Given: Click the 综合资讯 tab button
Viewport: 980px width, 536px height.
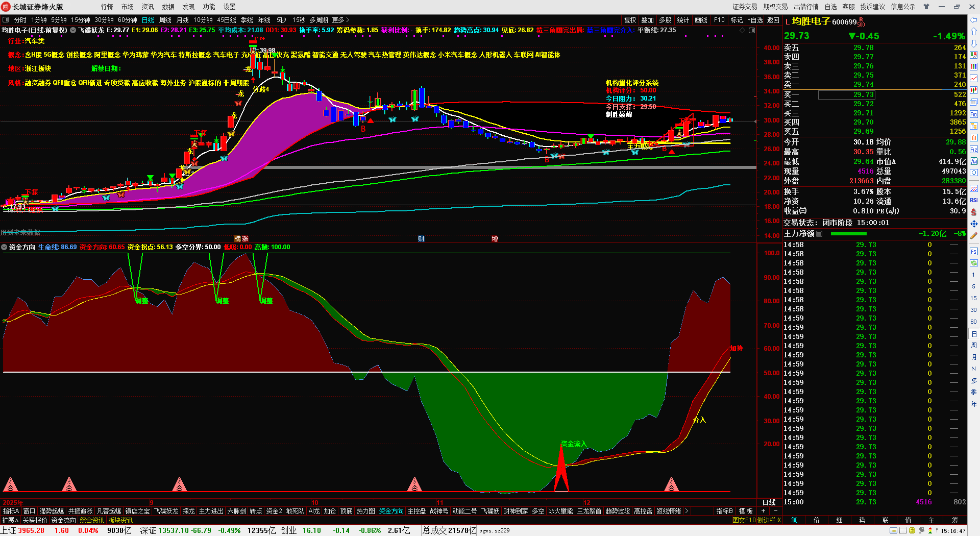Looking at the screenshot, I should coord(92,520).
